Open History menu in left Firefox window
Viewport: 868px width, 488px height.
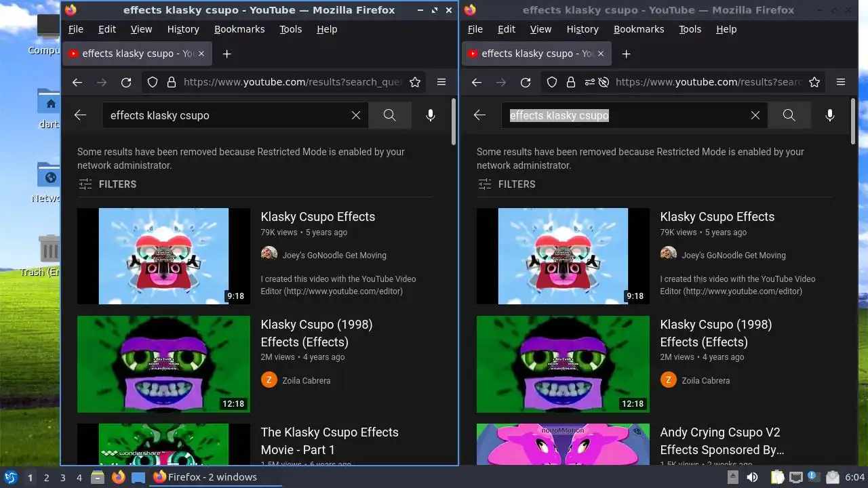click(x=183, y=29)
